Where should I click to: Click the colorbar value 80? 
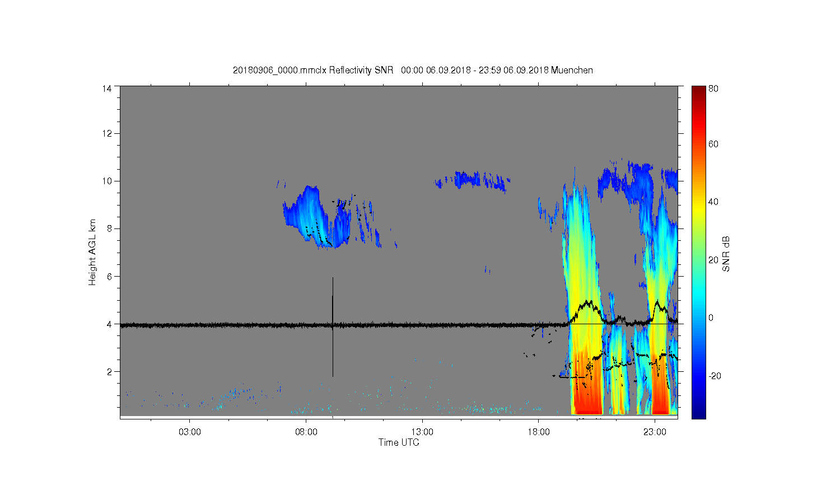coord(713,88)
